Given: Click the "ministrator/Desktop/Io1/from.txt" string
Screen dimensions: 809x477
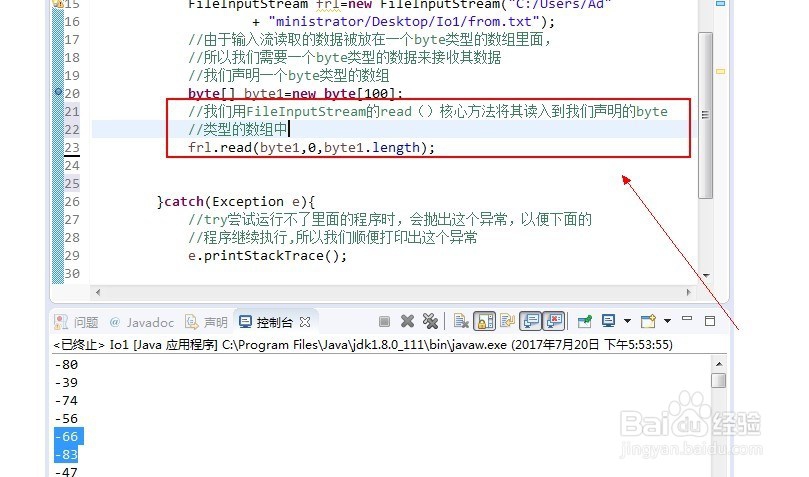Looking at the screenshot, I should click(x=404, y=22).
